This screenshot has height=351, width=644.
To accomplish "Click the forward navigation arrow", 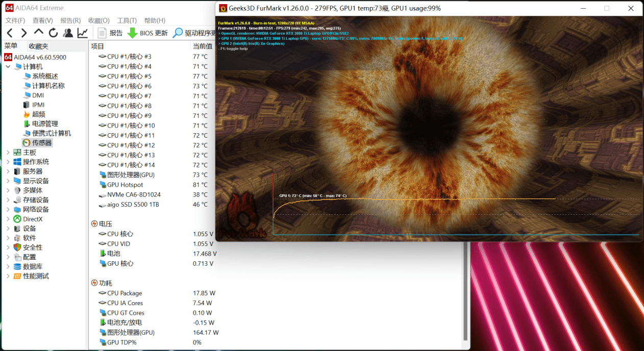I will point(23,32).
